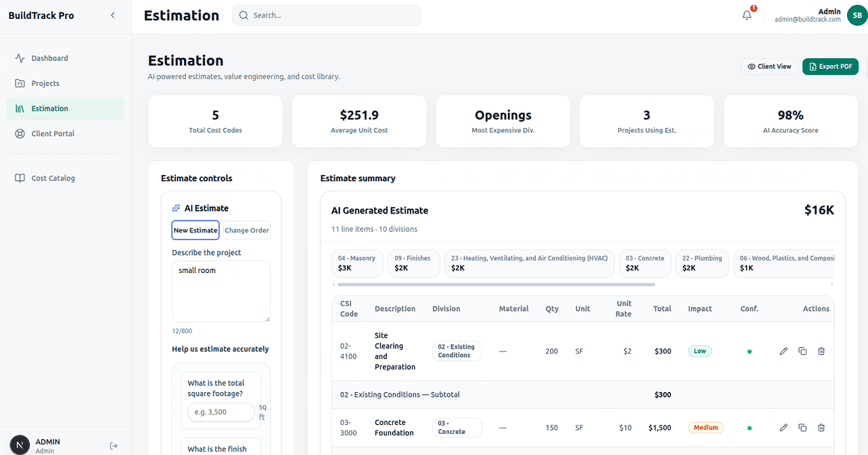Open the SB user avatar menu
Screen dimensions: 868x455
(857, 15)
